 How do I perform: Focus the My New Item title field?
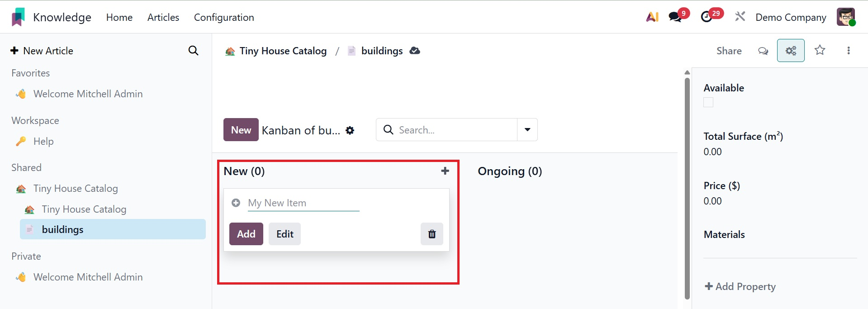pos(303,203)
